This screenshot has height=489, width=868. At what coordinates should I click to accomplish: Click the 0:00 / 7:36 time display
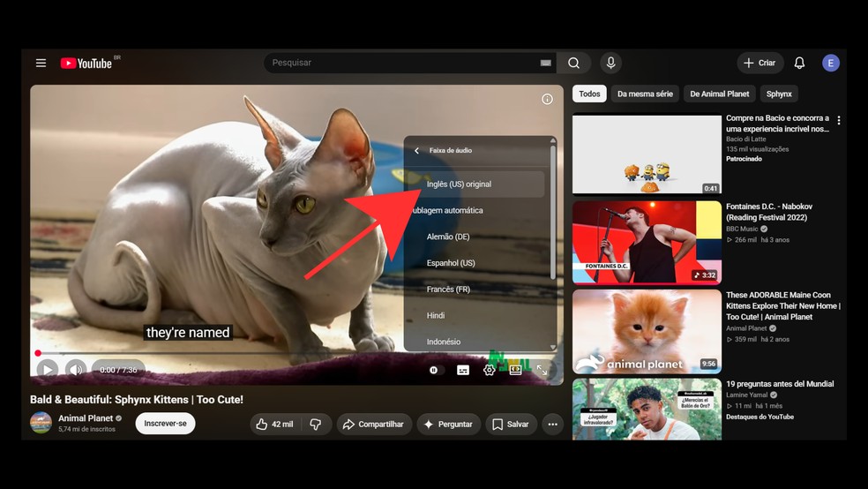(x=118, y=370)
